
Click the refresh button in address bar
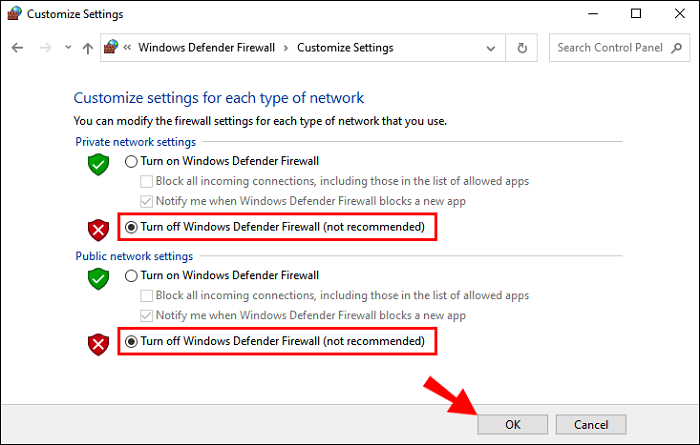pyautogui.click(x=521, y=48)
